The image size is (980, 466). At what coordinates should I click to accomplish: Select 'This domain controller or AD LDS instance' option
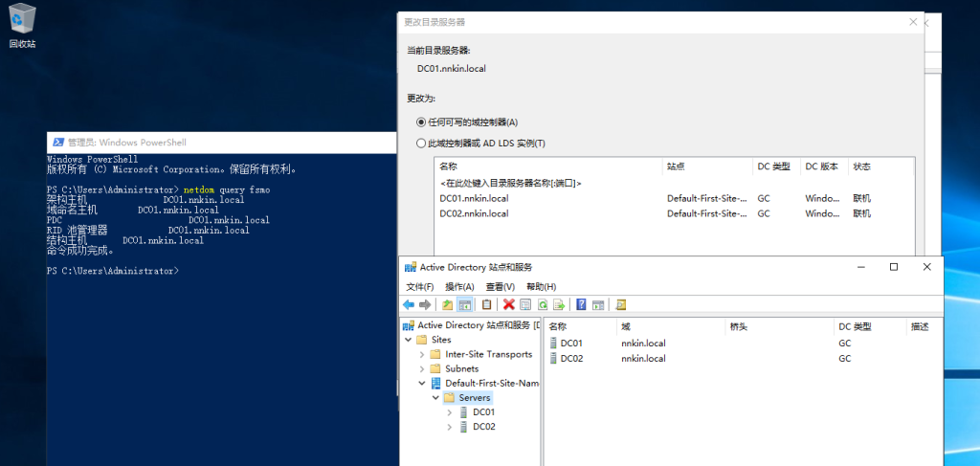pos(422,144)
